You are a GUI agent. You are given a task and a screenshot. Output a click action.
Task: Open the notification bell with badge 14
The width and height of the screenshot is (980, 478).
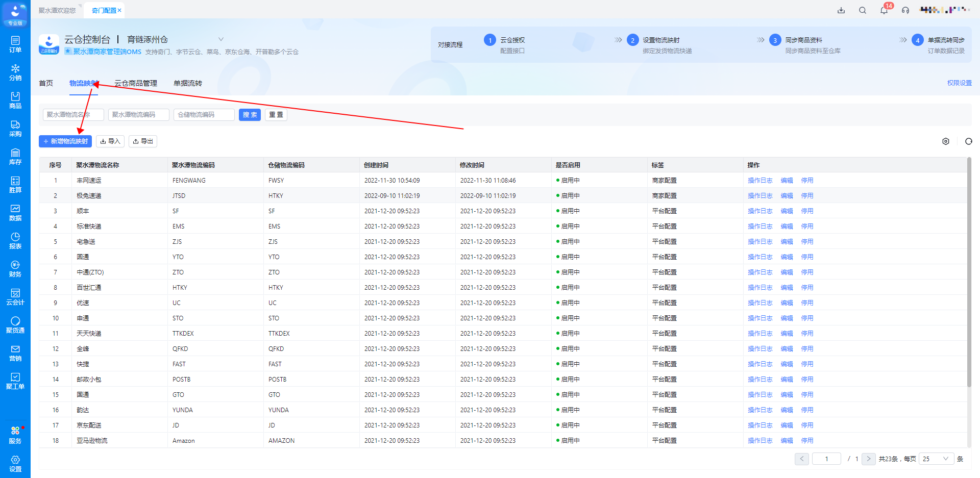pyautogui.click(x=885, y=10)
